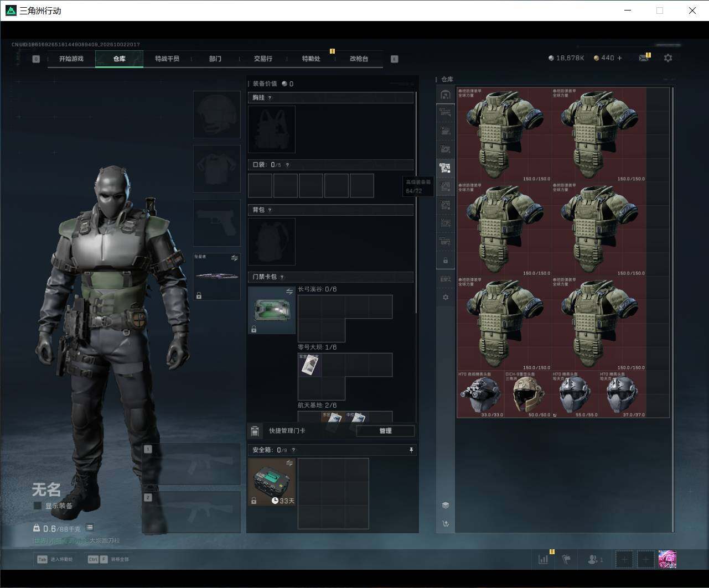Go to the 部门 tab

[x=215, y=59]
